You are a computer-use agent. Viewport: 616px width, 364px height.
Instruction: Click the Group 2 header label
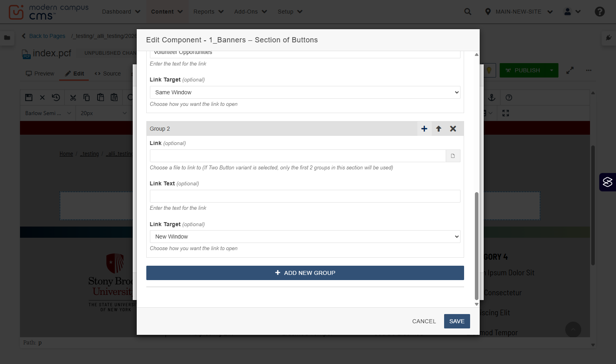click(x=160, y=129)
